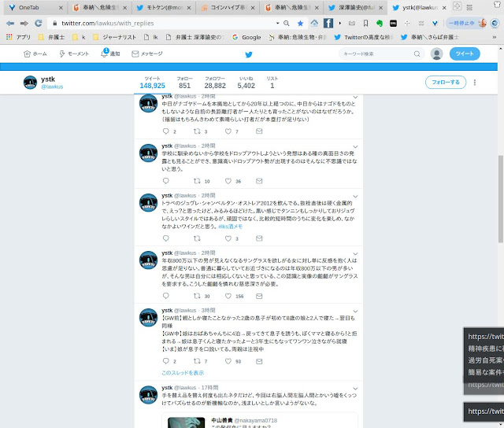504x428 pixels.
Task: Open the Twitterの高度な検索 bookmark
Action: (x=364, y=37)
